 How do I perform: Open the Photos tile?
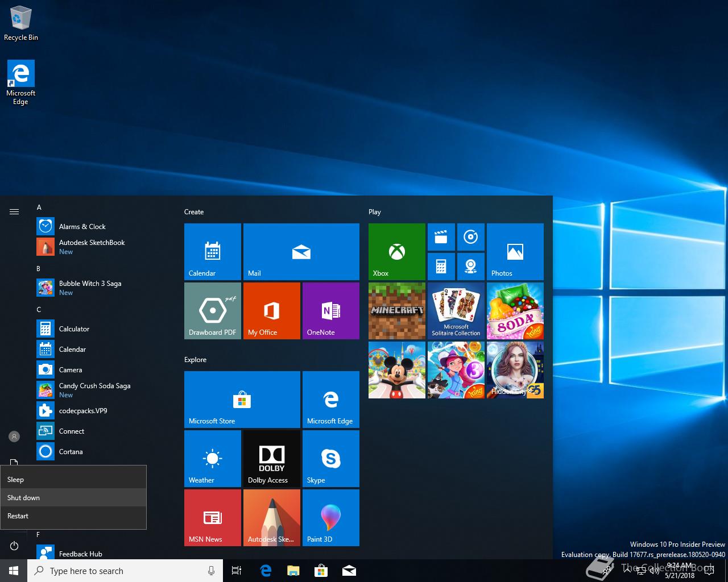pos(515,252)
